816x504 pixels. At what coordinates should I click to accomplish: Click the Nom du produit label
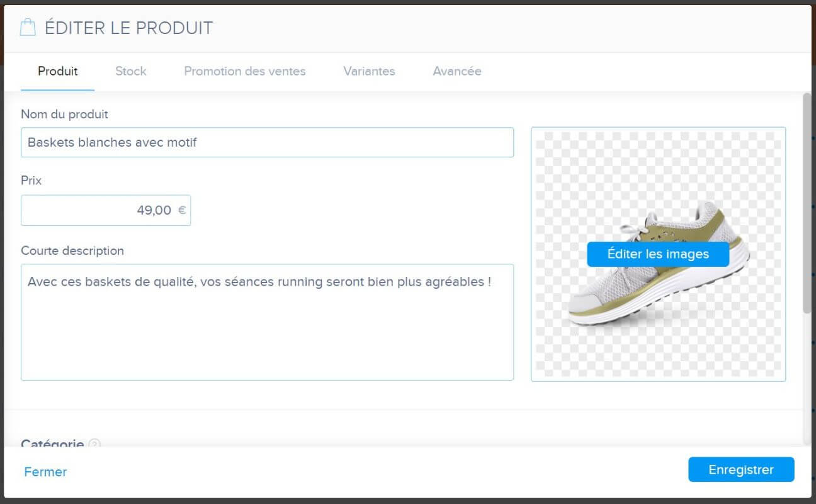(64, 114)
